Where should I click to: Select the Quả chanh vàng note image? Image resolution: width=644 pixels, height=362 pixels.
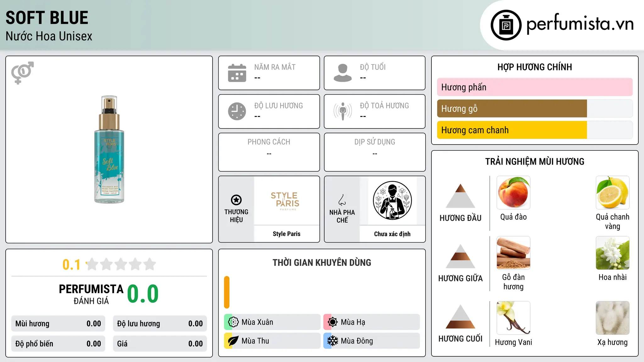[613, 193]
